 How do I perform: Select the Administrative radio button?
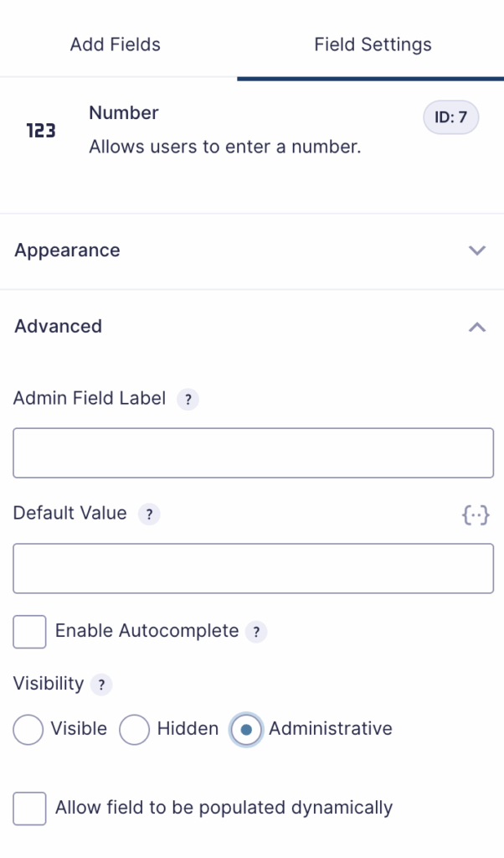[246, 730]
